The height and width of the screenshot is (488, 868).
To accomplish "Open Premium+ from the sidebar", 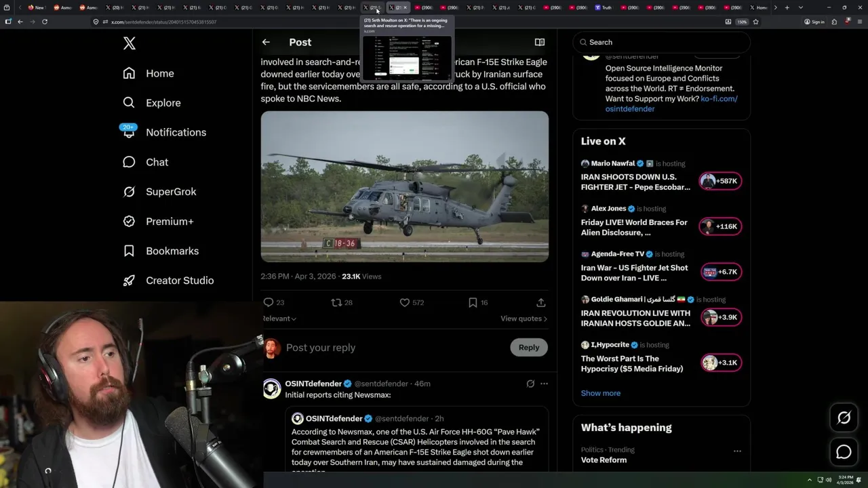I will [x=159, y=222].
